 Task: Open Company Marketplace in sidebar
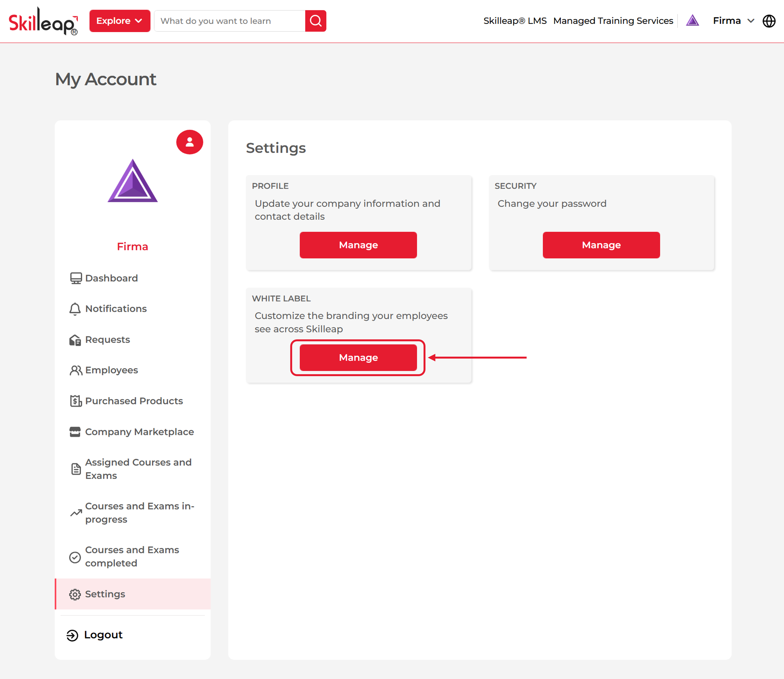[x=139, y=432]
